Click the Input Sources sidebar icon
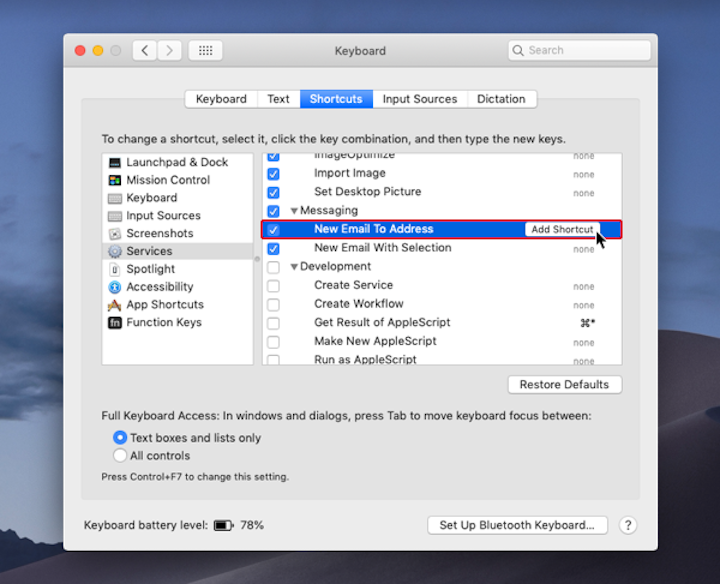The width and height of the screenshot is (720, 584). coord(114,216)
